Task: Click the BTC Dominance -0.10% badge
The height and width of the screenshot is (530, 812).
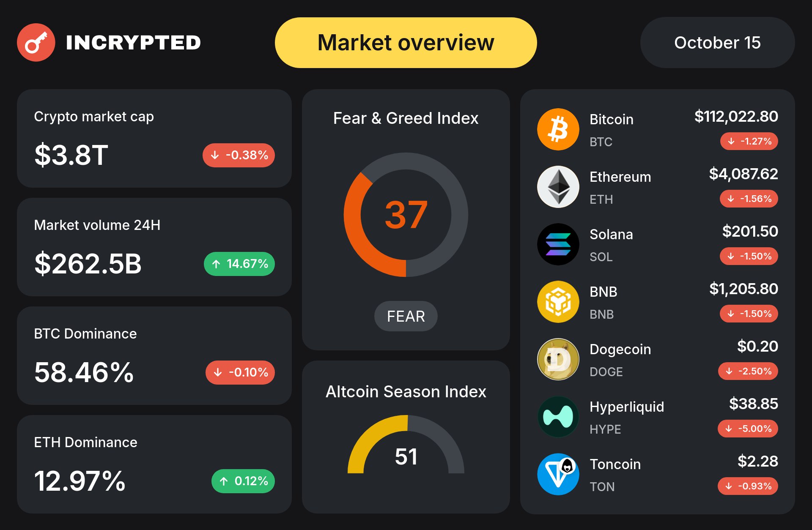Action: point(240,372)
